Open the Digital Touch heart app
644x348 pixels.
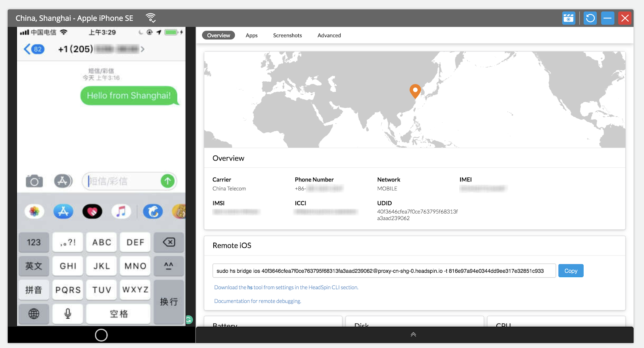92,211
